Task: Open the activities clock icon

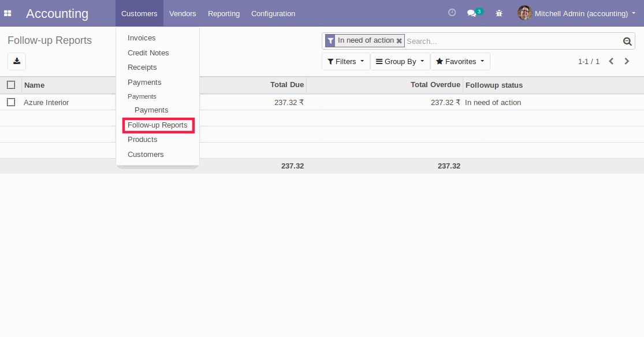Action: 452,13
